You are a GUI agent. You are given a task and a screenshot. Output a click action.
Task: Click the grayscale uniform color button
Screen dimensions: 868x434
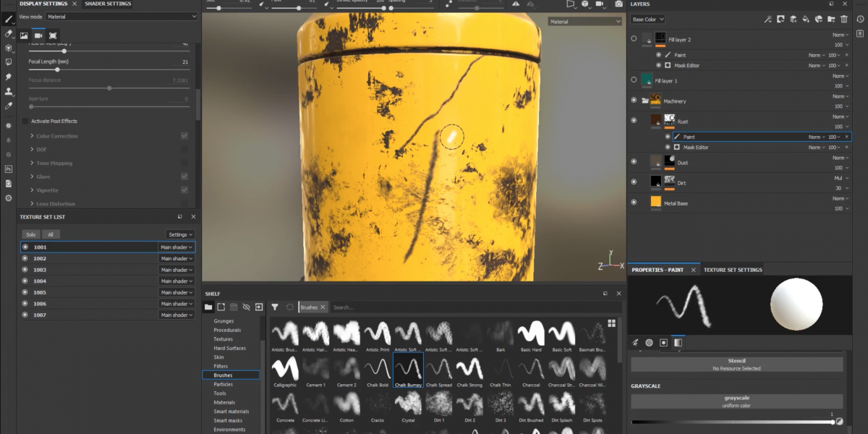click(737, 401)
